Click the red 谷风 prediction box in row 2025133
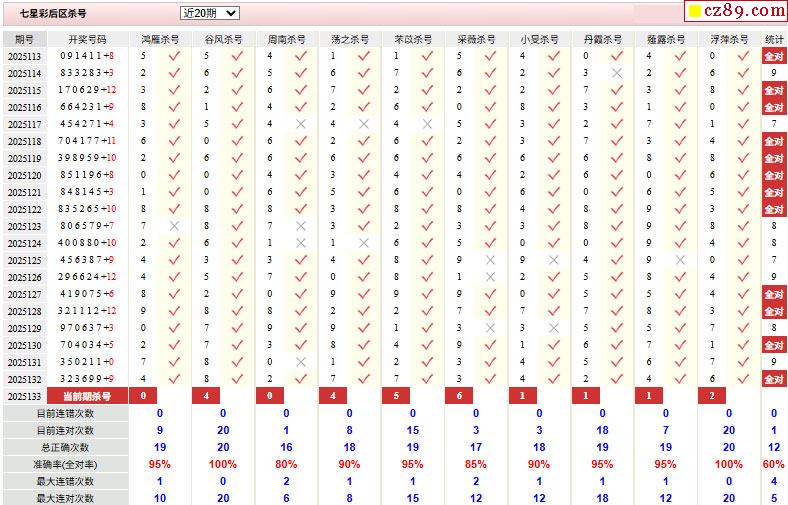 coord(206,396)
